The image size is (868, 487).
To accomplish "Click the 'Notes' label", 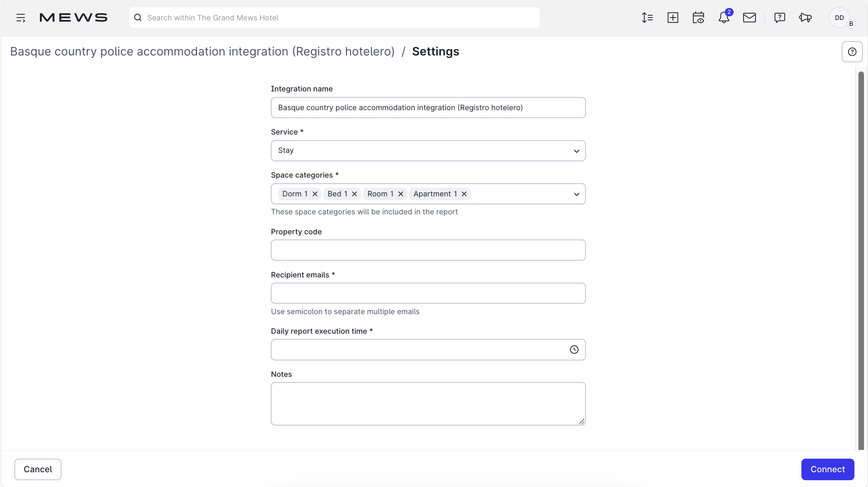I will (282, 374).
